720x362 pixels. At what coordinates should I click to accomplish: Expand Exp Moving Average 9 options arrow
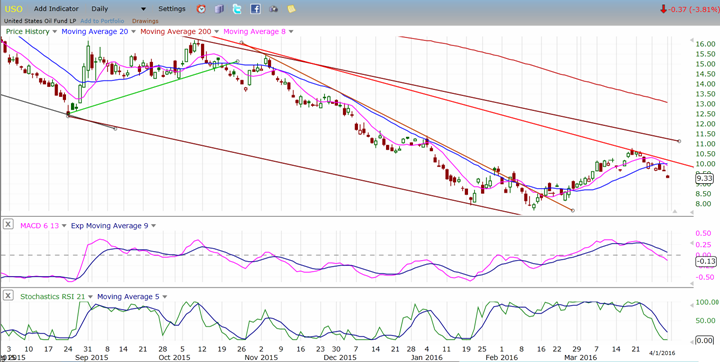pos(153,226)
